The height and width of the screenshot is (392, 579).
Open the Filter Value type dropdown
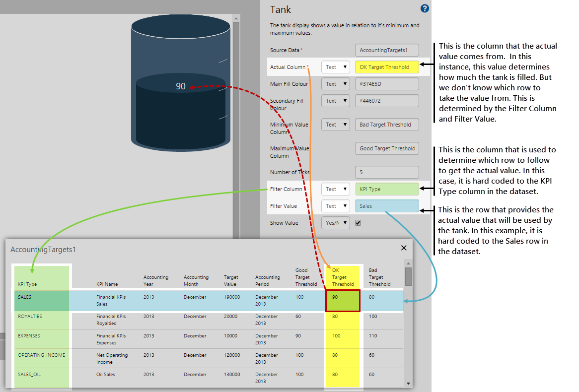point(336,206)
